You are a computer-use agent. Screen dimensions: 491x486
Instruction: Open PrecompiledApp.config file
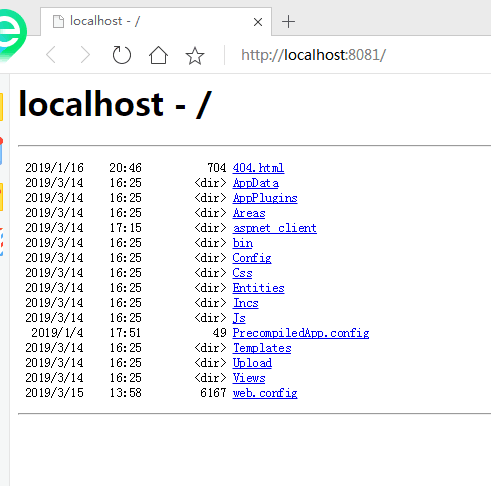click(x=301, y=333)
